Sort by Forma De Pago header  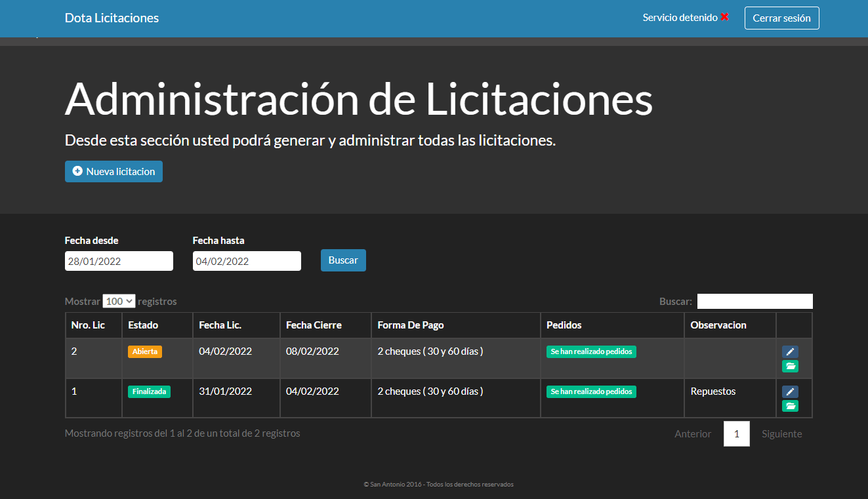point(411,325)
